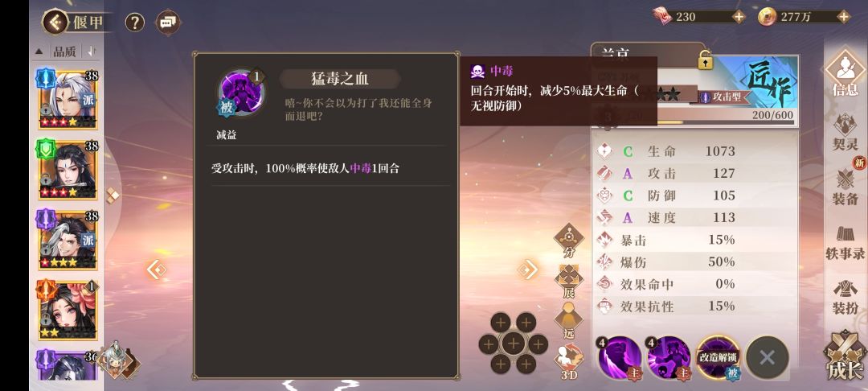Open the question mark help icon
868x391 pixels.
134,23
